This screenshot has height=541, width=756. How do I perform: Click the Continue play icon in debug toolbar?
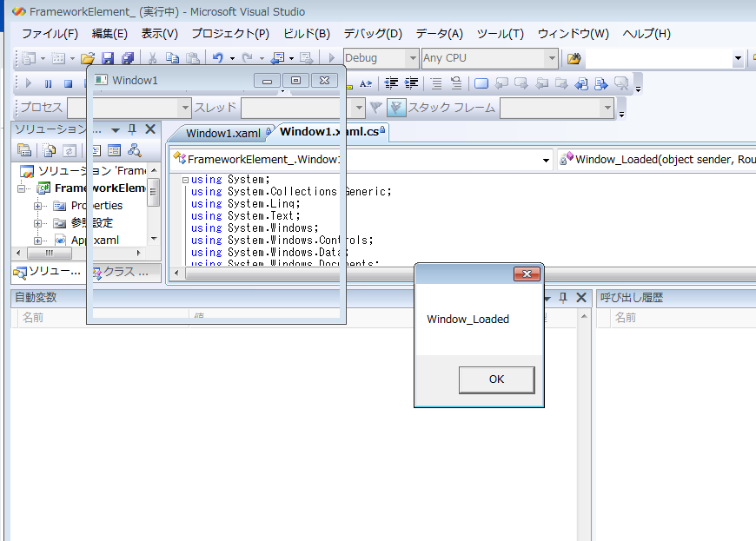point(29,83)
